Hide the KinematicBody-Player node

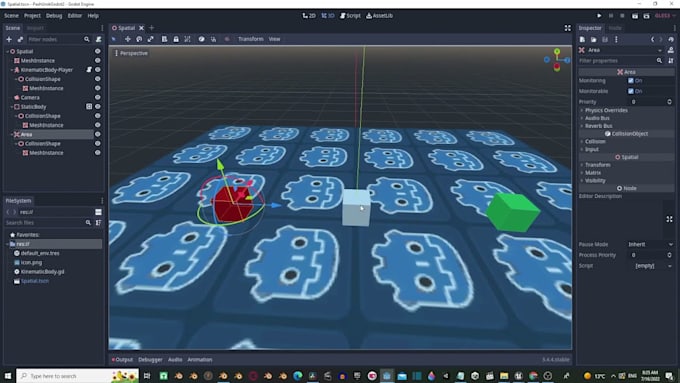point(98,69)
